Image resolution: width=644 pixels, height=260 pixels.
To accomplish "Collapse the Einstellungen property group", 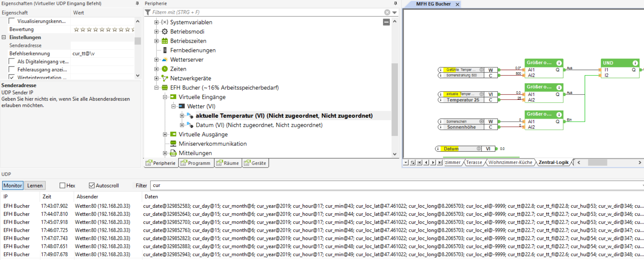I will point(4,37).
